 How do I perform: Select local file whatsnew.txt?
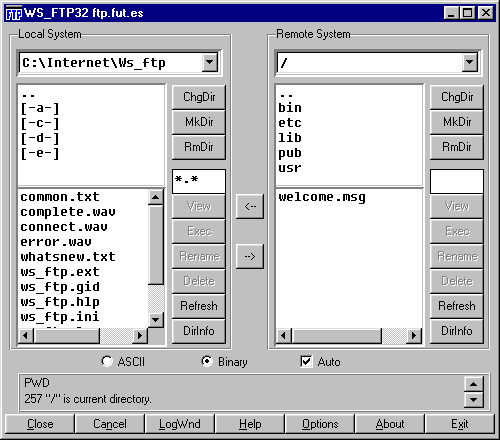pyautogui.click(x=68, y=257)
